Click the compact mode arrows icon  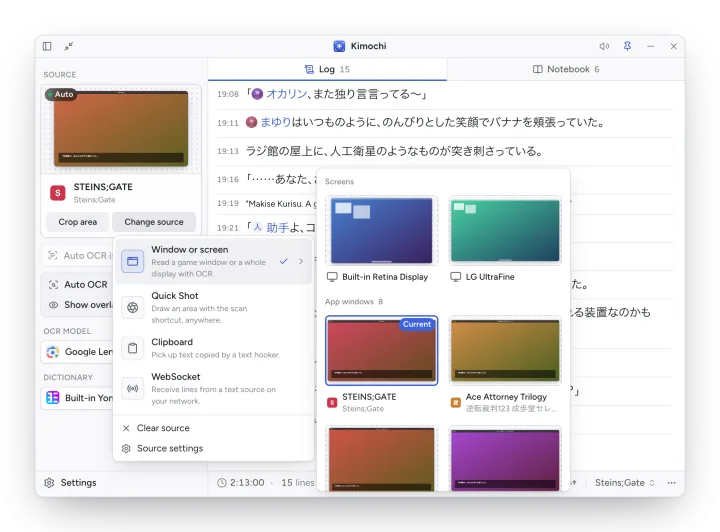click(68, 46)
